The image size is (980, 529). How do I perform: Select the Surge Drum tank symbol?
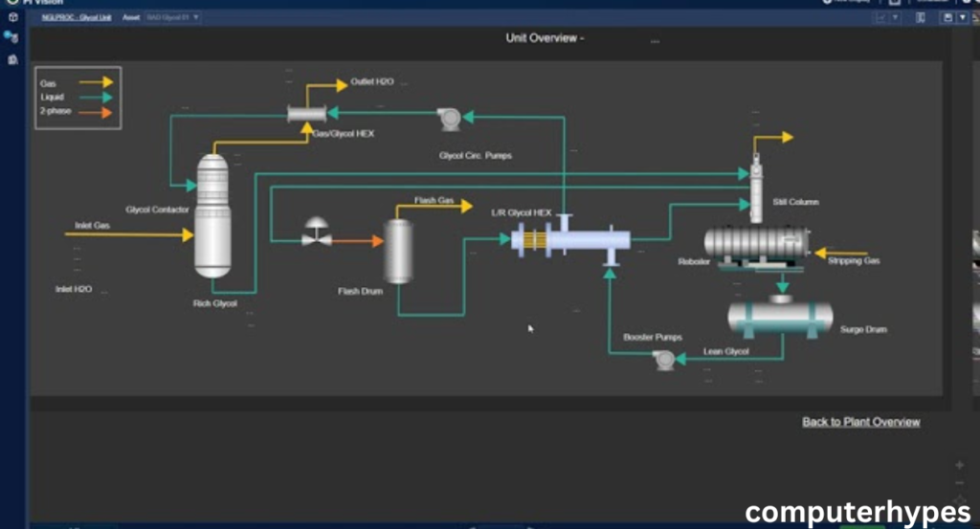pos(781,318)
